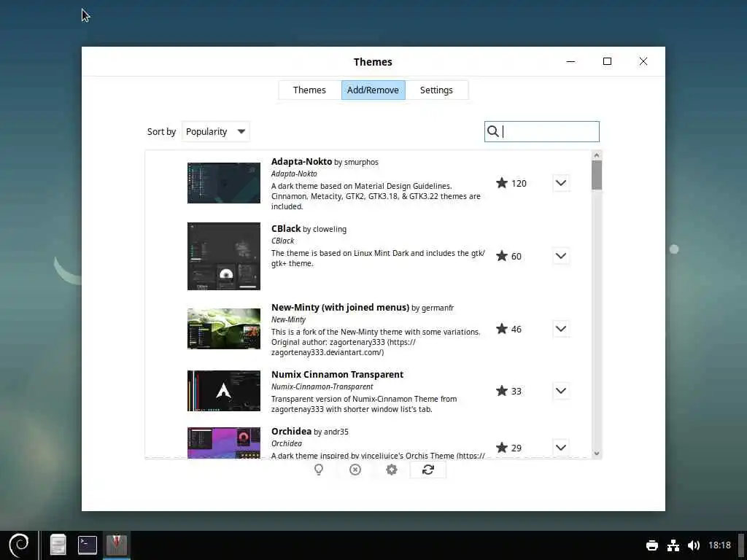Open the Debian swirl menu in taskbar
Image resolution: width=747 pixels, height=560 pixels.
(x=18, y=545)
